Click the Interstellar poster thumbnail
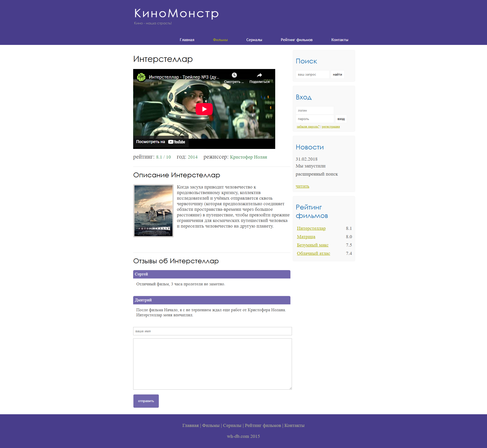This screenshot has height=448, width=487. pos(153,211)
